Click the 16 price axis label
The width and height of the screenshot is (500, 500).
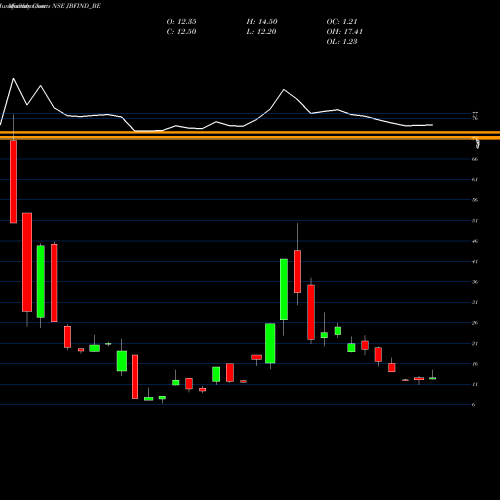(475, 364)
